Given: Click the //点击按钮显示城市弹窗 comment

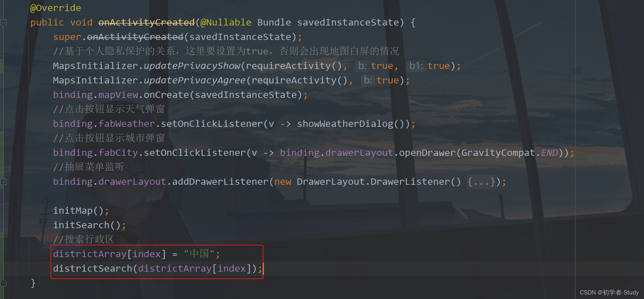Looking at the screenshot, I should coord(109,138).
